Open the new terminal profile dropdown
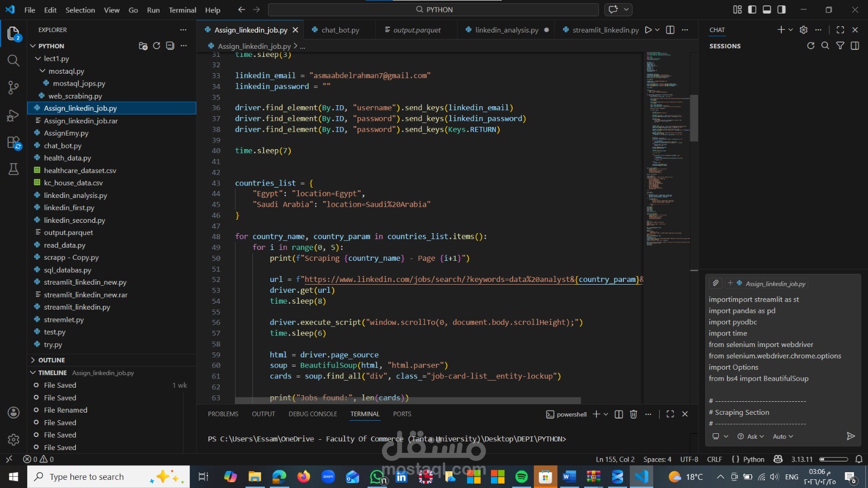This screenshot has height=488, width=868. pyautogui.click(x=606, y=414)
